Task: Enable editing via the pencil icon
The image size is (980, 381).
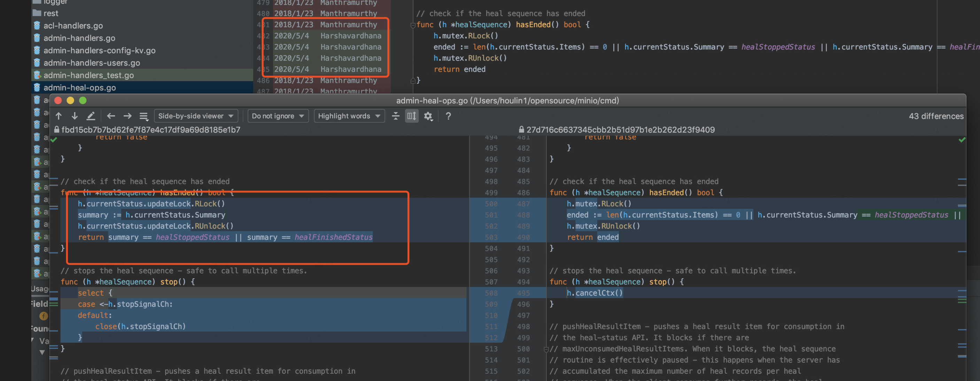Action: click(x=91, y=116)
